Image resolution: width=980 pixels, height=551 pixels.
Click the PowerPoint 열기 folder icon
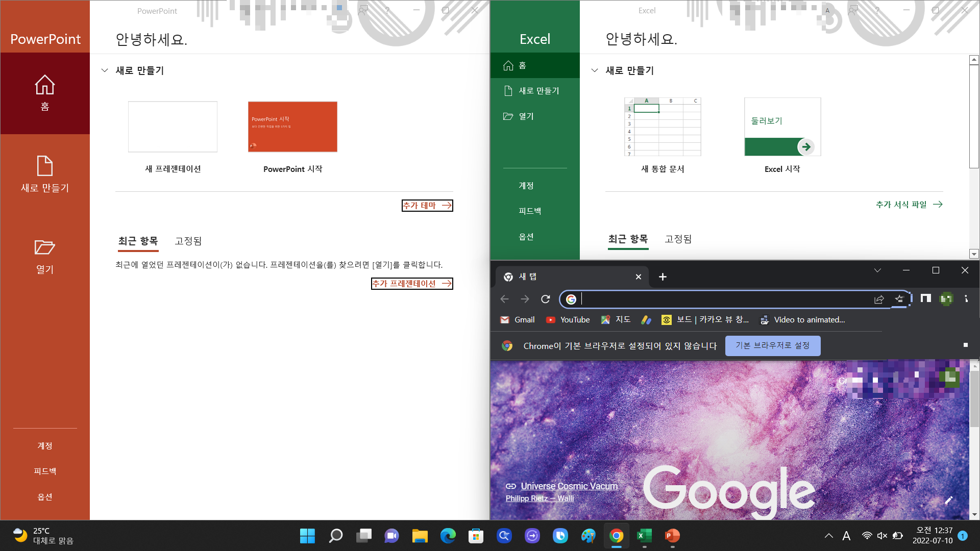[45, 247]
